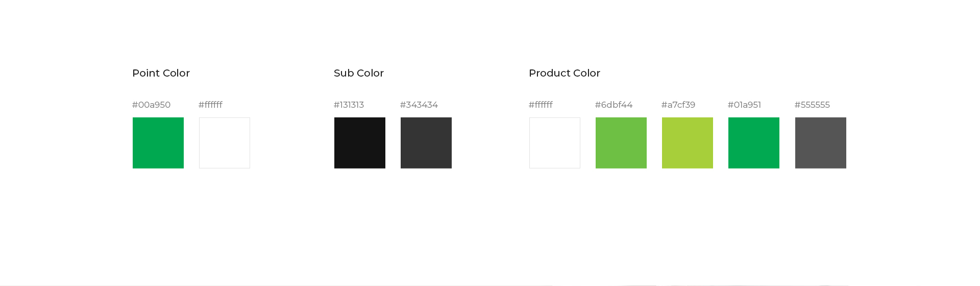Click the #6dbf44 green swatch
980x286 pixels.
621,143
